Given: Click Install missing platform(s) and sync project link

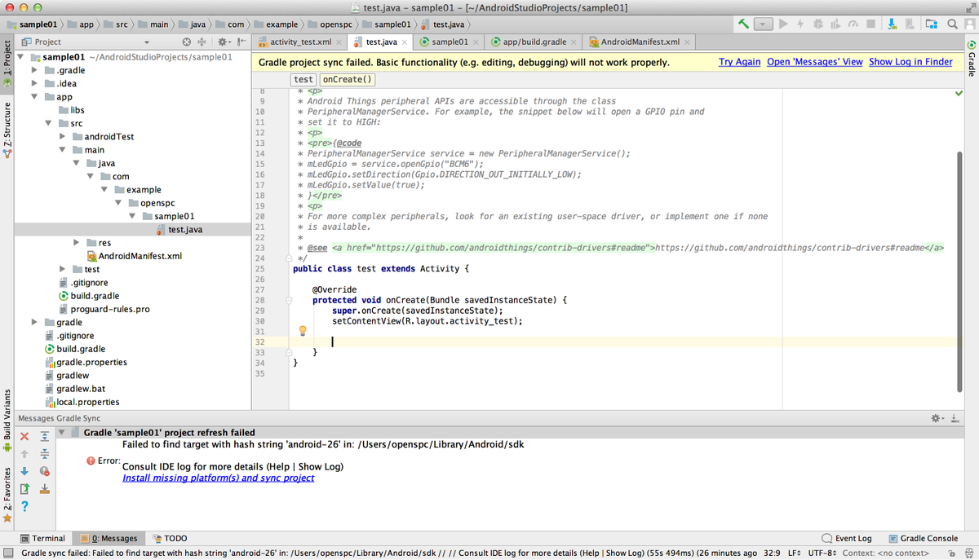Looking at the screenshot, I should point(218,478).
